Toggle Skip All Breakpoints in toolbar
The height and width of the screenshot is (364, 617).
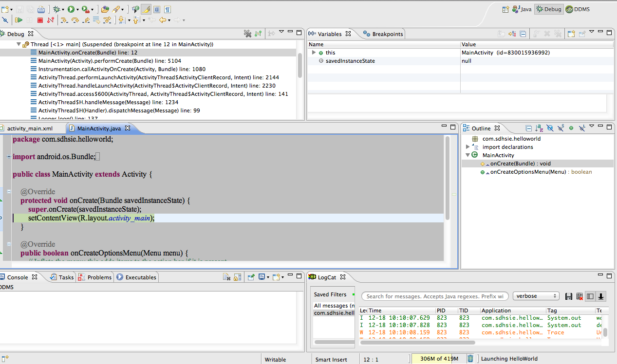point(5,20)
